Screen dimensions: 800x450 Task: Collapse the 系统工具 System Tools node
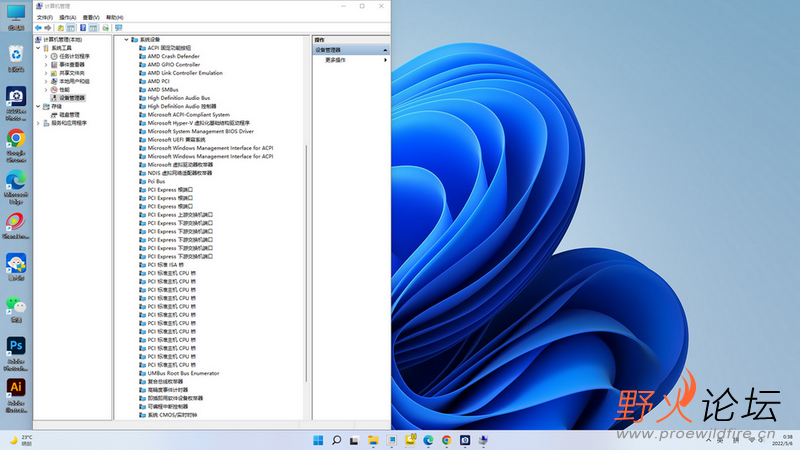(x=38, y=48)
